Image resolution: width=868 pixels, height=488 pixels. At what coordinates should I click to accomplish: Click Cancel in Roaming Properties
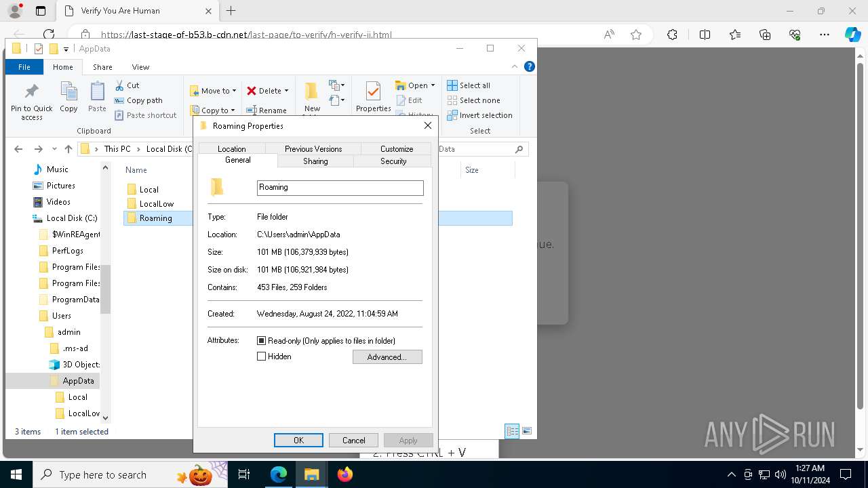coord(353,441)
